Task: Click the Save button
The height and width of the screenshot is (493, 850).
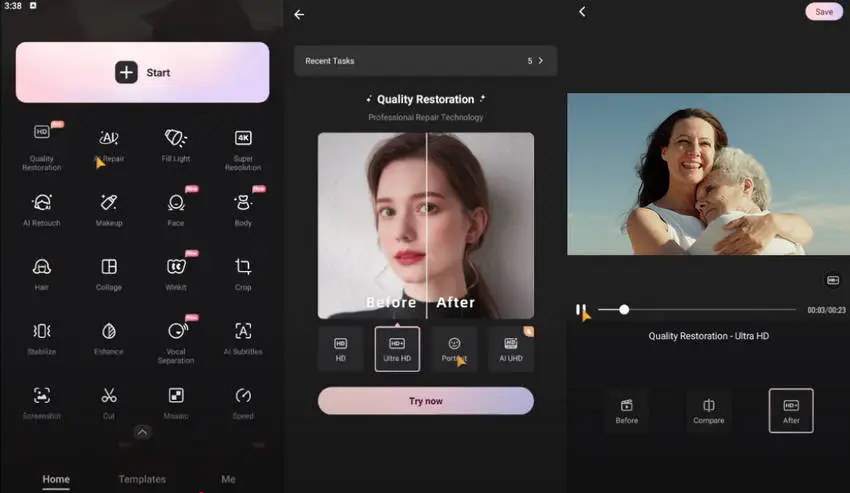Action: click(823, 12)
